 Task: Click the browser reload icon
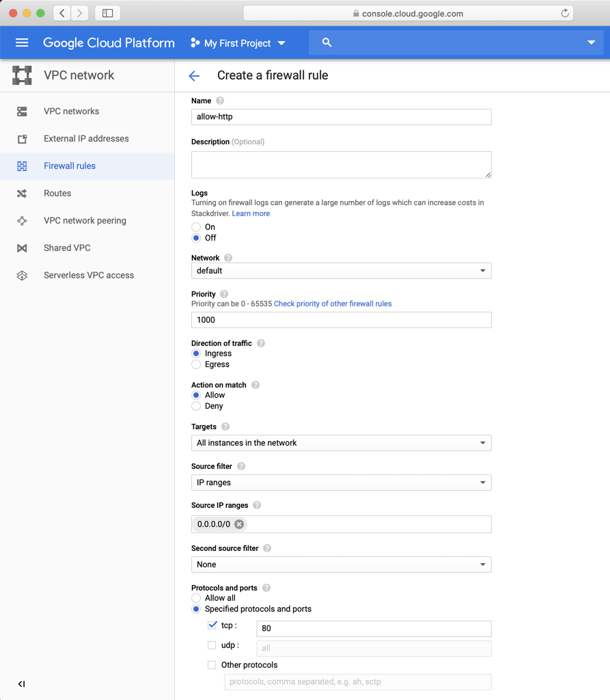pos(565,13)
